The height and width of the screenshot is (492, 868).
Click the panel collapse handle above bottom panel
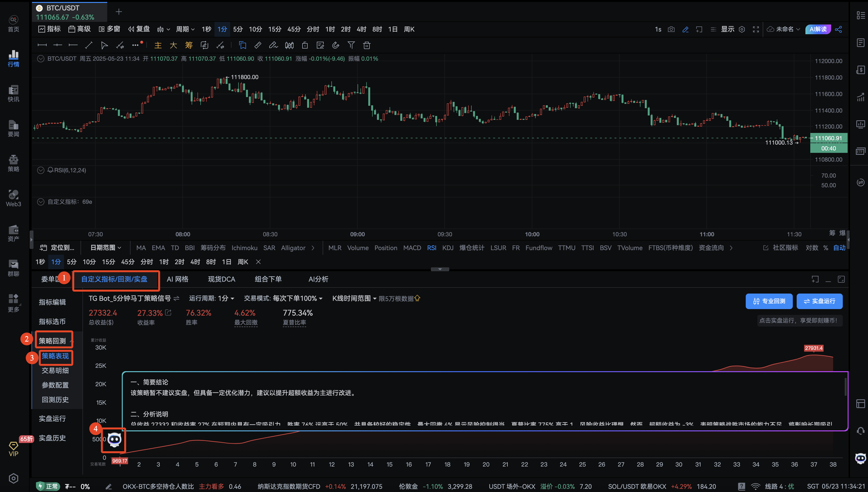[440, 269]
